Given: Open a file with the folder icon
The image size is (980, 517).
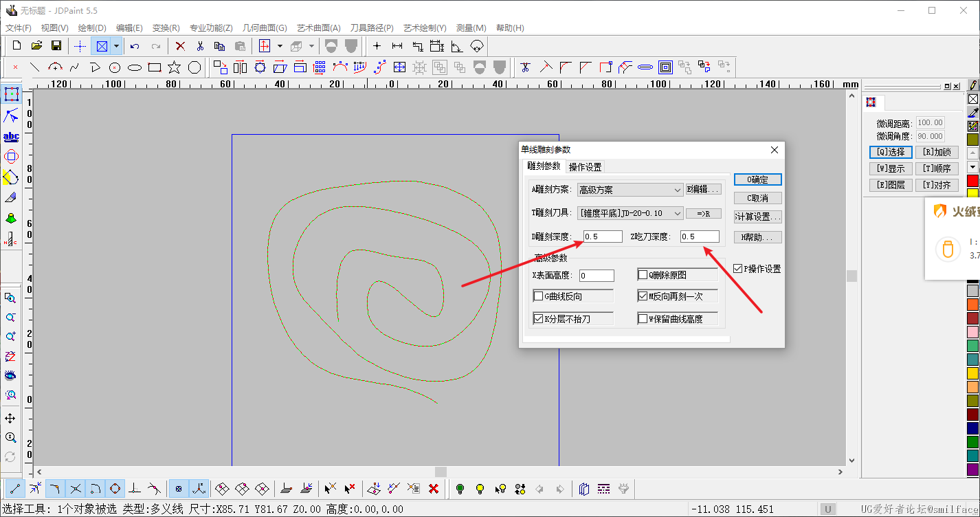Looking at the screenshot, I should 36,46.
